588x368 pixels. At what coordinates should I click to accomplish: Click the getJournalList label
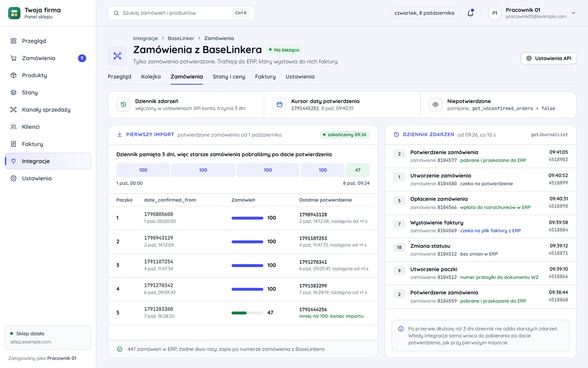coord(549,135)
